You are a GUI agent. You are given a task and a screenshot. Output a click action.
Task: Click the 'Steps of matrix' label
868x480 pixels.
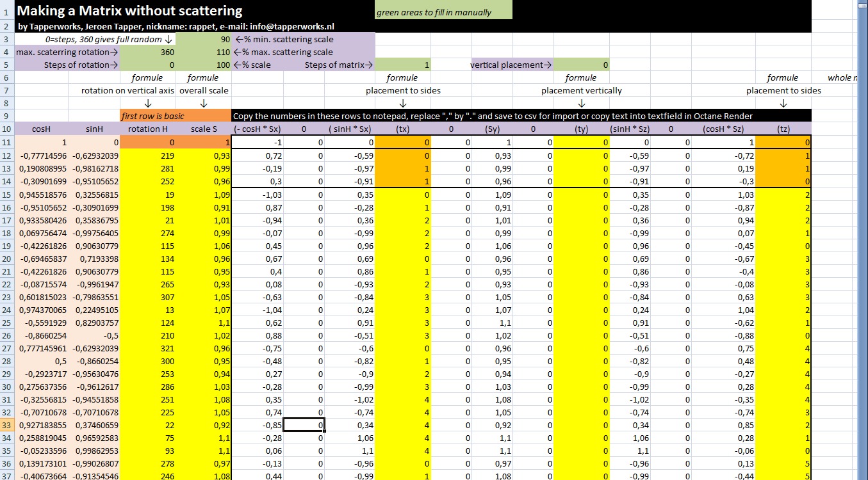point(339,65)
